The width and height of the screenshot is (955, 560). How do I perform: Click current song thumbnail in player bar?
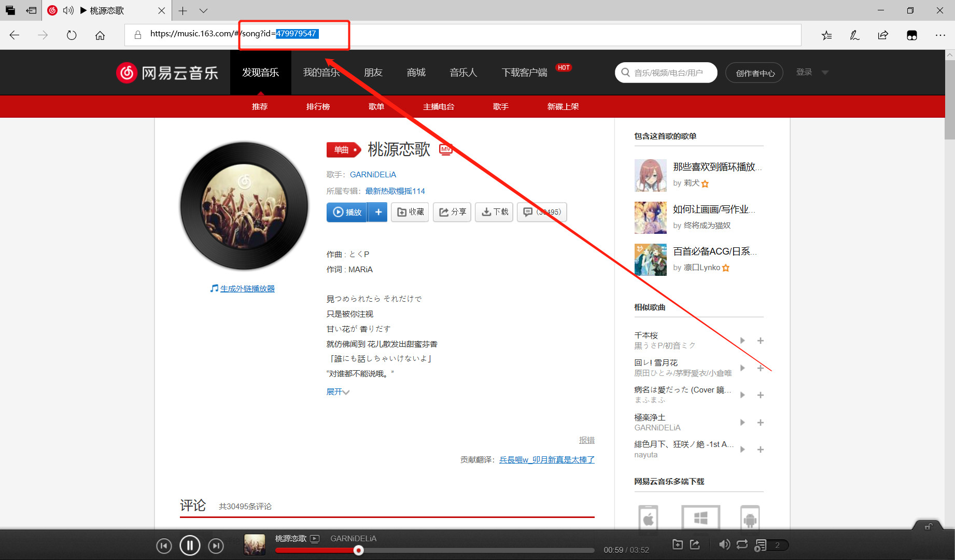pos(255,545)
